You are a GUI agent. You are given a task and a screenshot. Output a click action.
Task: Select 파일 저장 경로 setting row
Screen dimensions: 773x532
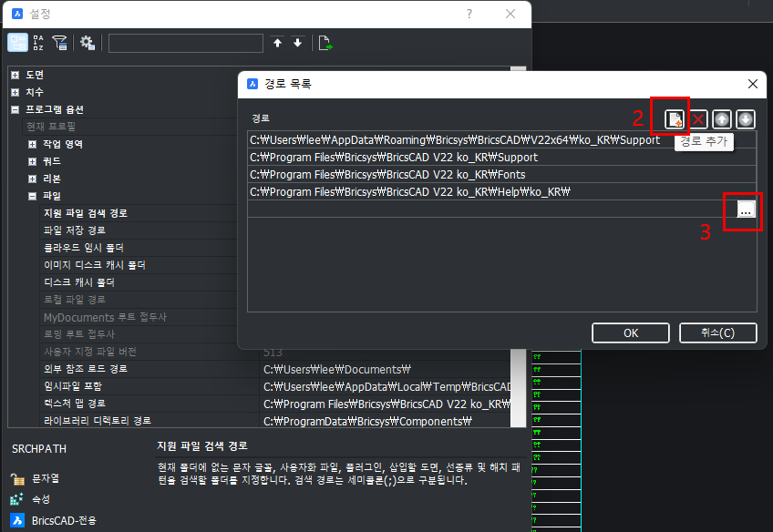pyautogui.click(x=139, y=230)
